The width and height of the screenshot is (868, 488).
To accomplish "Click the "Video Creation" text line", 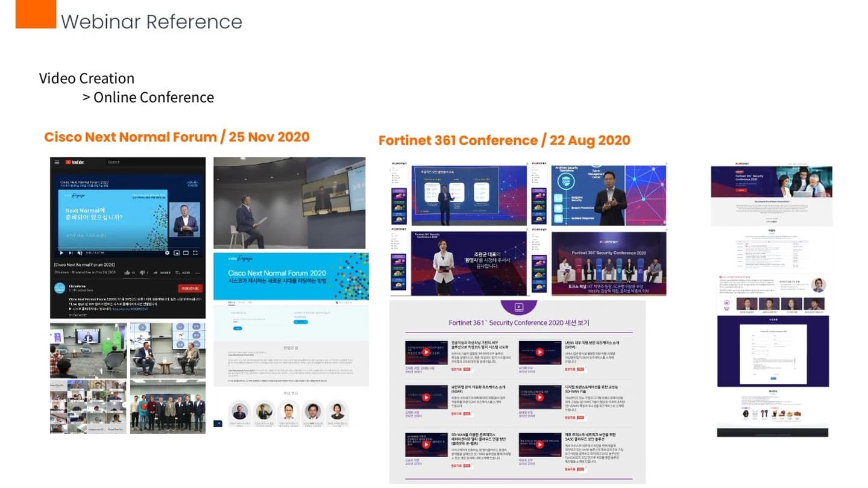I will click(87, 78).
